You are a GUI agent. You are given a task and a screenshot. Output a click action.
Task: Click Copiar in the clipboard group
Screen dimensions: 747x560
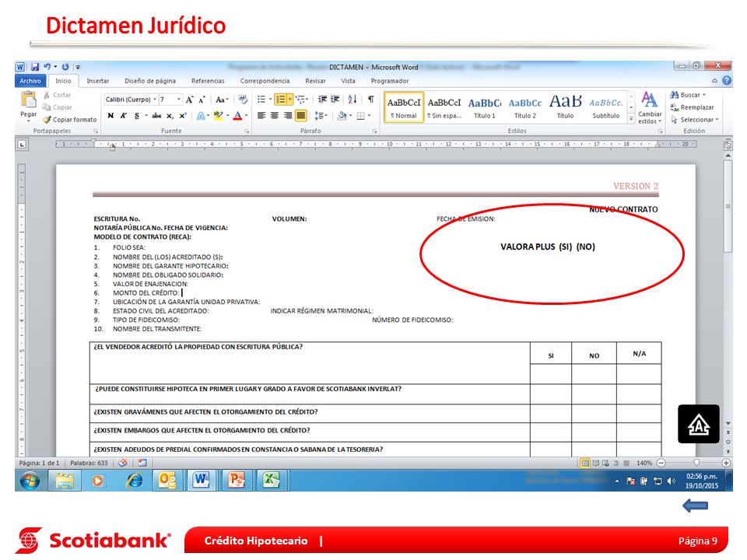click(x=57, y=107)
